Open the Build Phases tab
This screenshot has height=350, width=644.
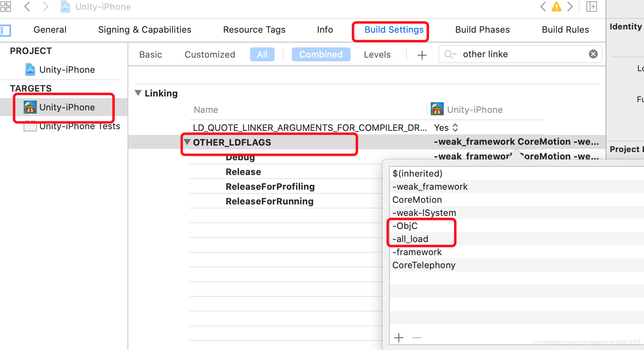(483, 30)
